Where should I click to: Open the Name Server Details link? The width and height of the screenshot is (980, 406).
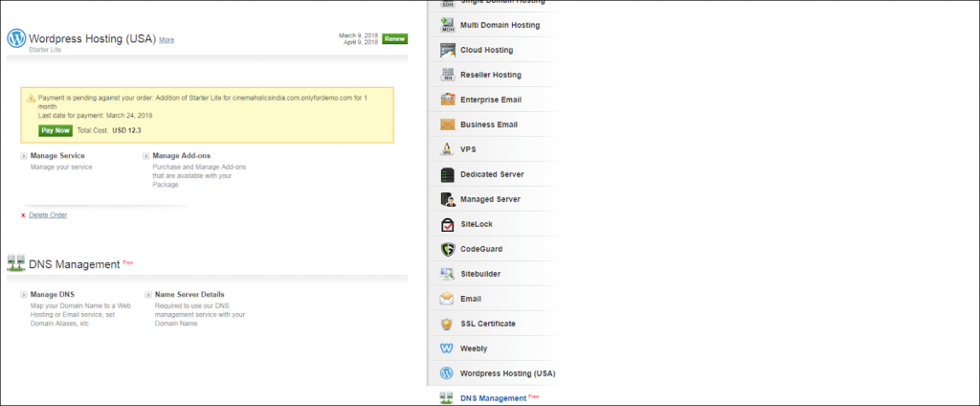(x=189, y=295)
